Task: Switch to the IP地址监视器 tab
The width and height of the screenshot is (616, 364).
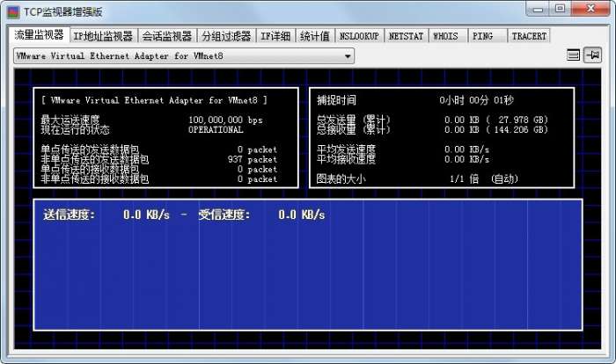Action: 103,36
